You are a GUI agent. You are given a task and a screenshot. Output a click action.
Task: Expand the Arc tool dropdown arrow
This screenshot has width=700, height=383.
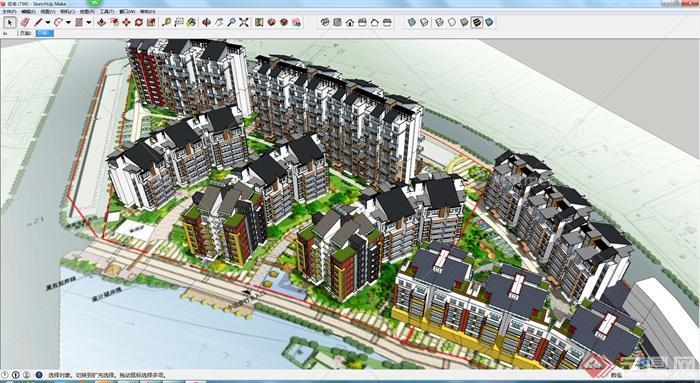coord(68,22)
